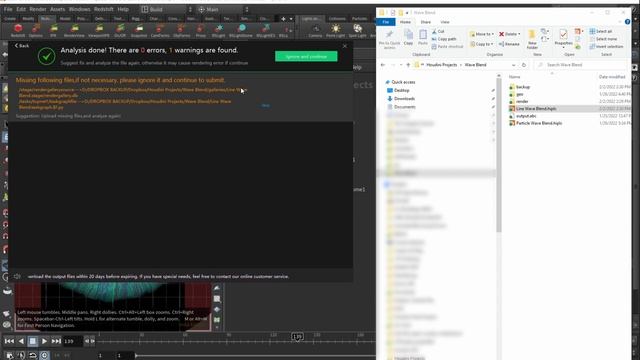Screen dimensions: 640x360
Task: Toggle real-time playback clock icon
Action: pos(44,355)
